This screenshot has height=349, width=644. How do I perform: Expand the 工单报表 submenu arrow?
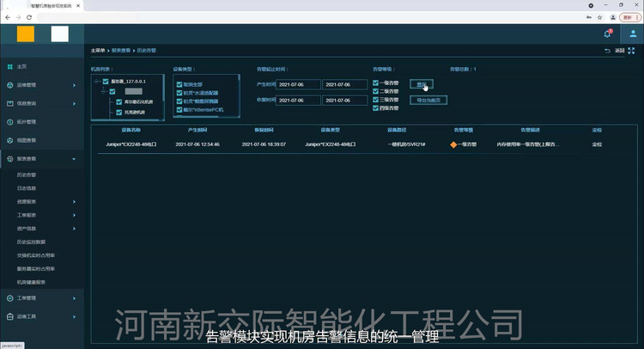[x=74, y=215]
